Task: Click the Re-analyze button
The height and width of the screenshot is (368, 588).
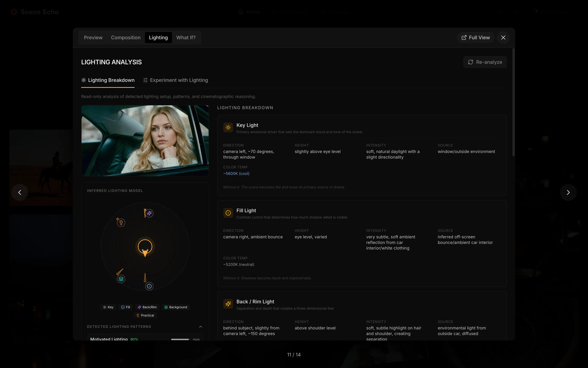Action: point(485,62)
